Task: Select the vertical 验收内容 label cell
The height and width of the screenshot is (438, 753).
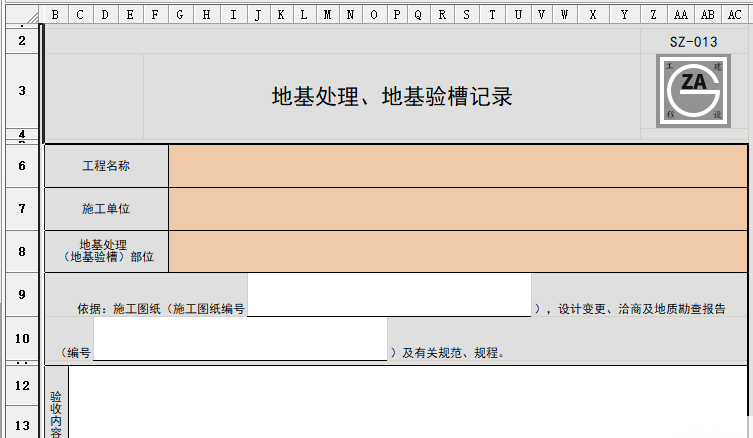Action: (56, 410)
